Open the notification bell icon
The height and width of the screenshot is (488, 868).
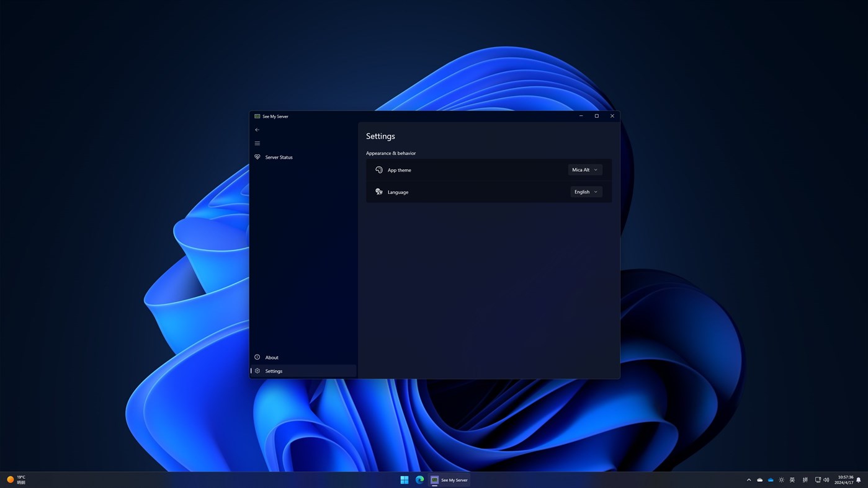pyautogui.click(x=859, y=479)
